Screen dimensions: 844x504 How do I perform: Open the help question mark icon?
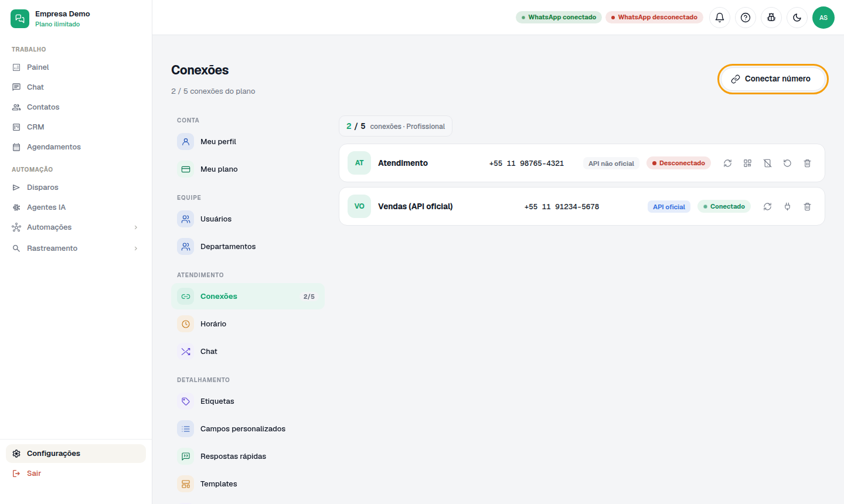point(746,18)
